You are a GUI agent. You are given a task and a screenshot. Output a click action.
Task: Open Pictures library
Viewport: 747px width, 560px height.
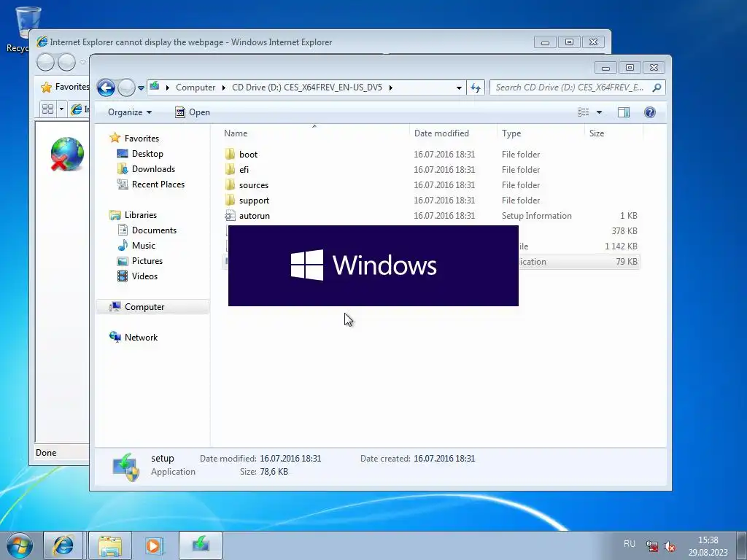pyautogui.click(x=147, y=261)
